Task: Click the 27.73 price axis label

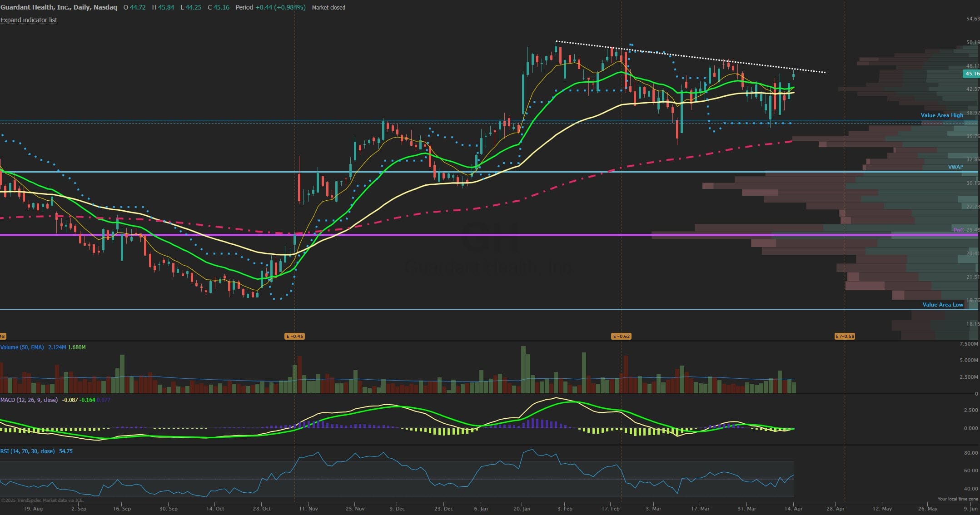Action: point(973,207)
